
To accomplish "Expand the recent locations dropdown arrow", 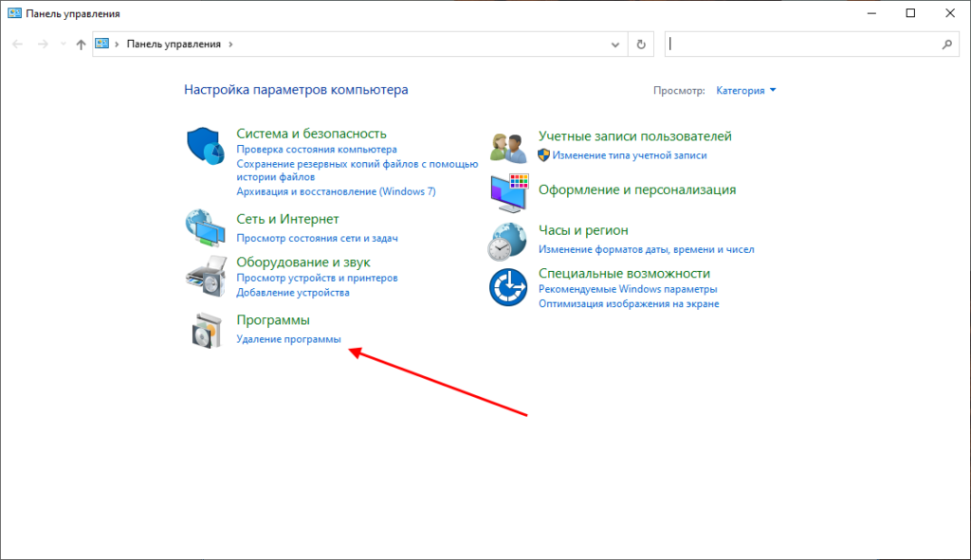I will point(62,45).
